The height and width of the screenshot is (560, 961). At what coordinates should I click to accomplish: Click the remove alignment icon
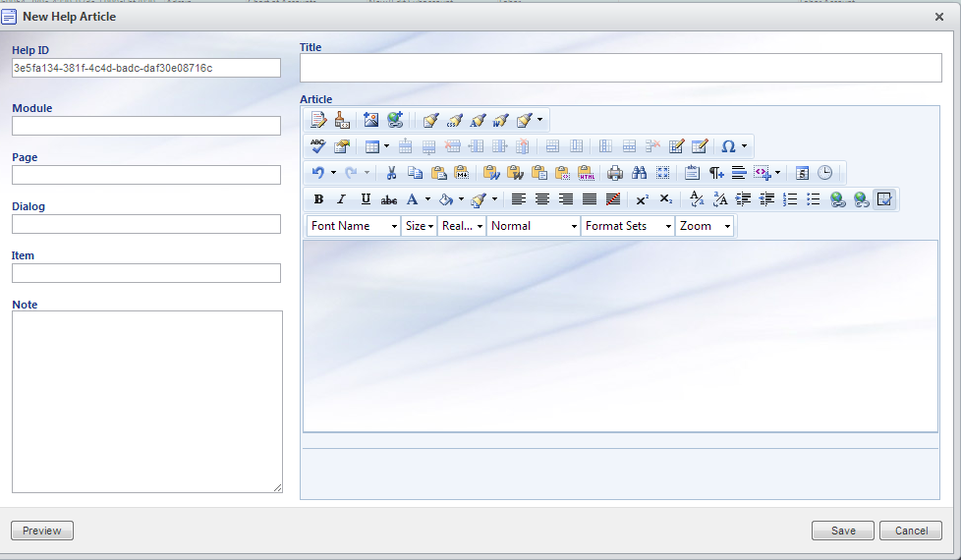coord(613,199)
